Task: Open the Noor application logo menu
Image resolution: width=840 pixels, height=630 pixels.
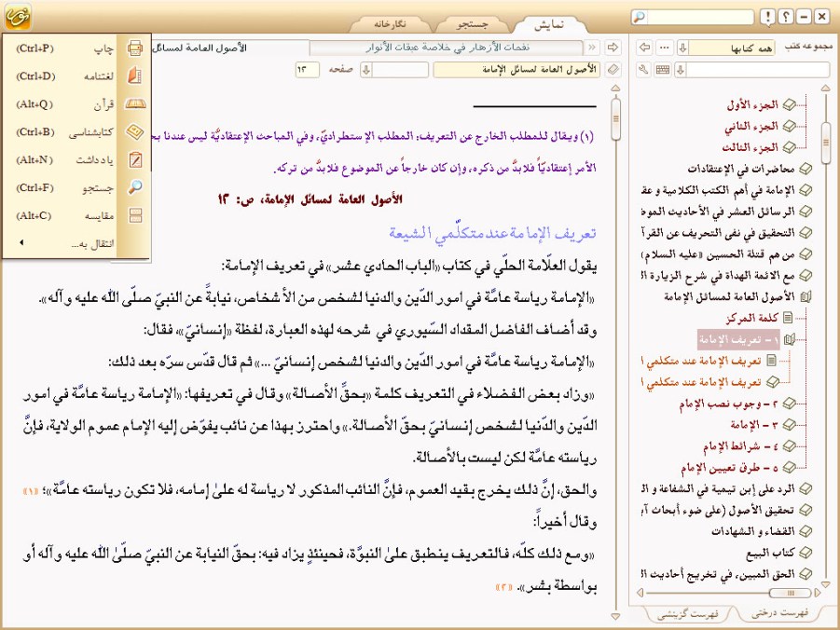Action: pyautogui.click(x=18, y=16)
